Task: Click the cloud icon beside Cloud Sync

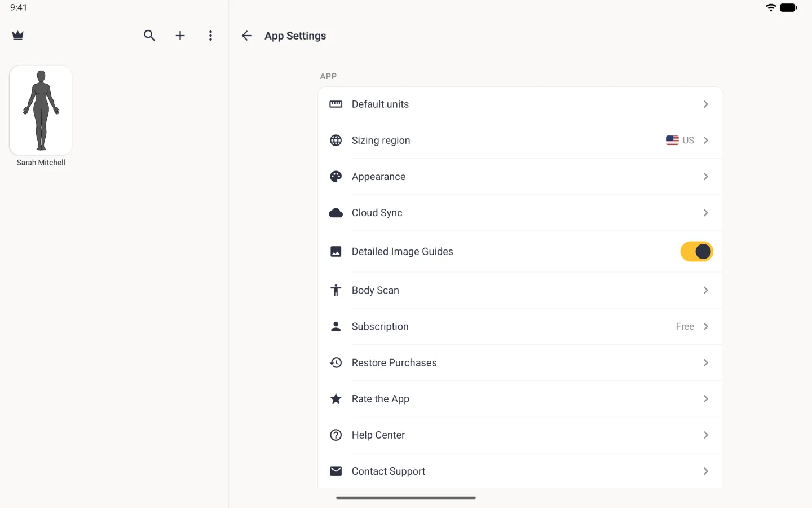Action: click(x=336, y=213)
